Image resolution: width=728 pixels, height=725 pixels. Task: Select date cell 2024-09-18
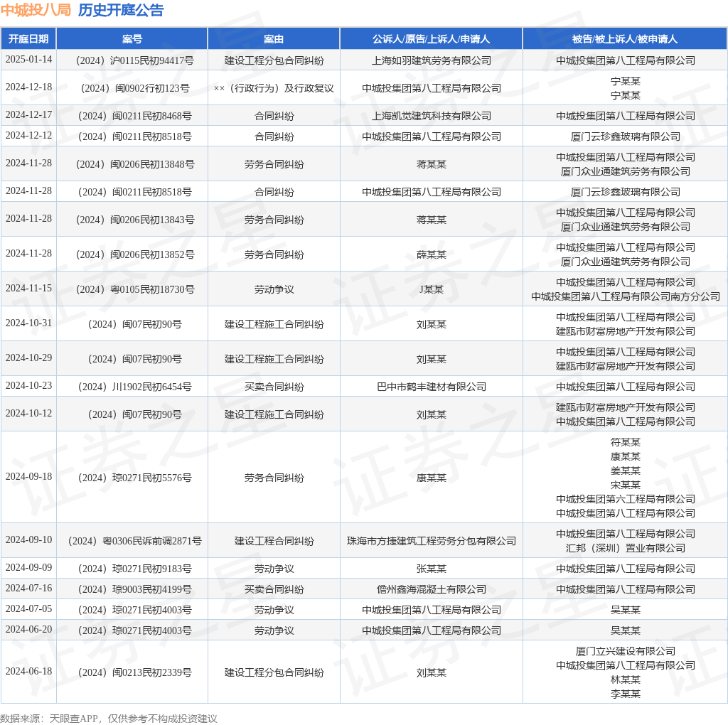(x=28, y=477)
